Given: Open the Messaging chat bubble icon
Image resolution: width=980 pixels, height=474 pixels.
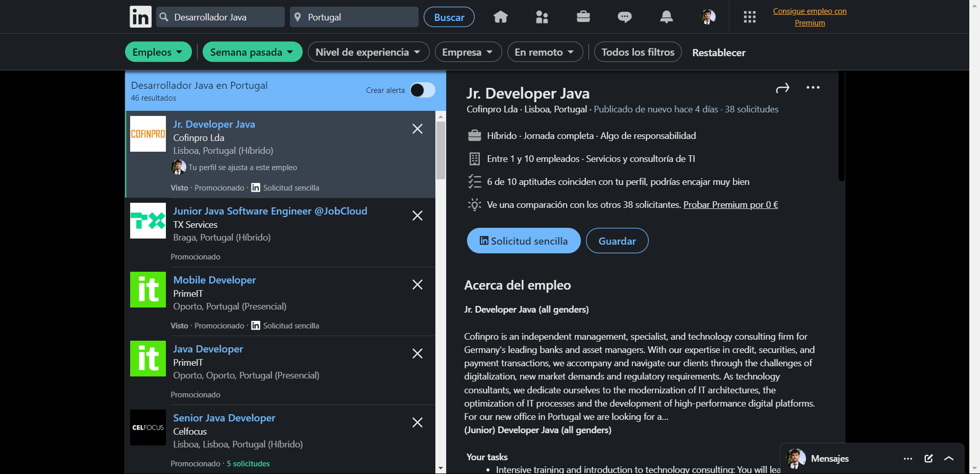Looking at the screenshot, I should (625, 17).
